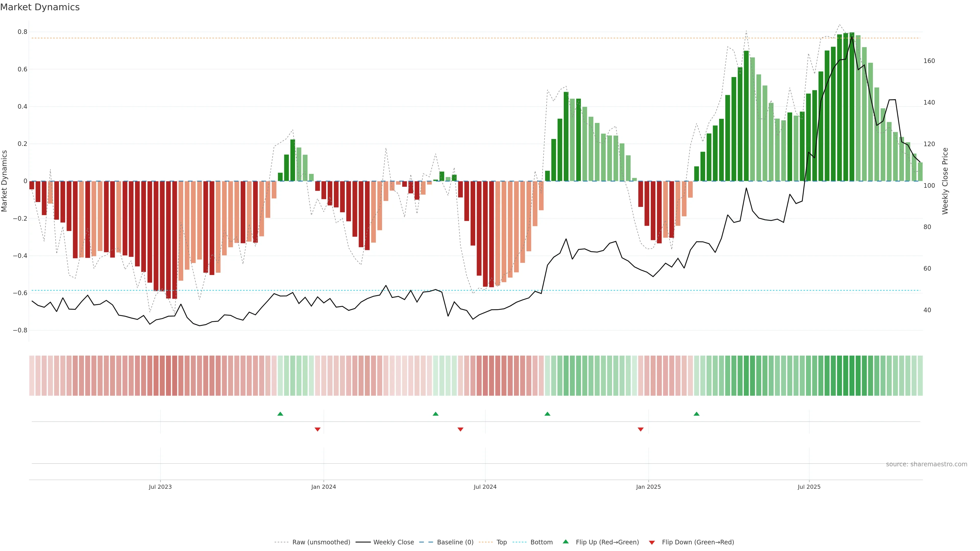Hide the Bottom threshold line via legend
Screen dimensions: 980x551
click(541, 542)
